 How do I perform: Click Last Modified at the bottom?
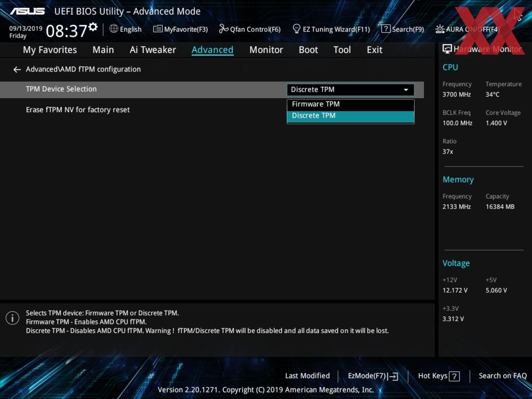[307, 376]
